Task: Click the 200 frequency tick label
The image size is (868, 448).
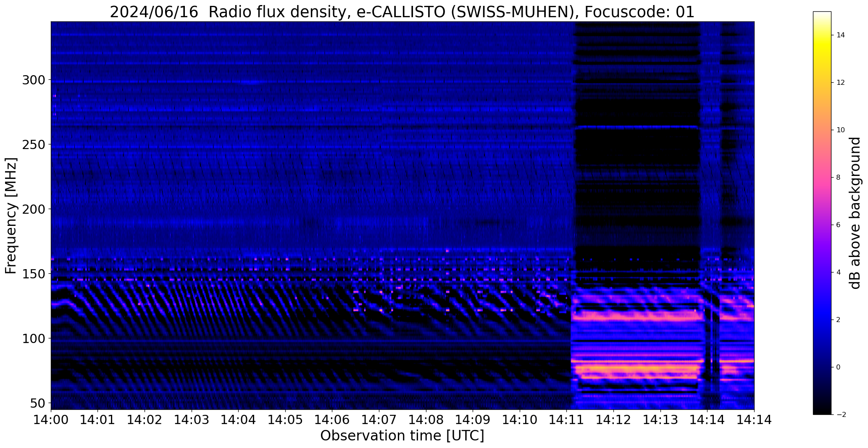Action: (33, 209)
